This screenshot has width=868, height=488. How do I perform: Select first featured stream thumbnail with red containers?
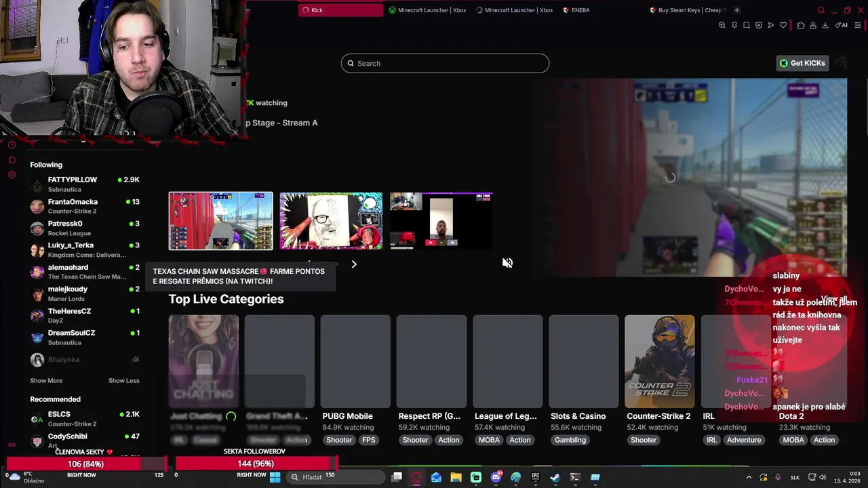pos(221,221)
